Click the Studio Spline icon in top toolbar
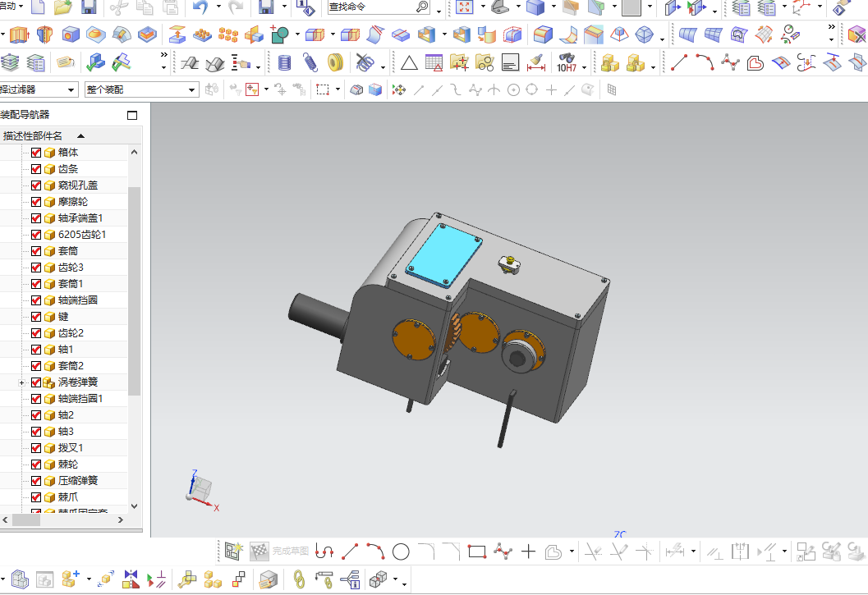 (730, 62)
